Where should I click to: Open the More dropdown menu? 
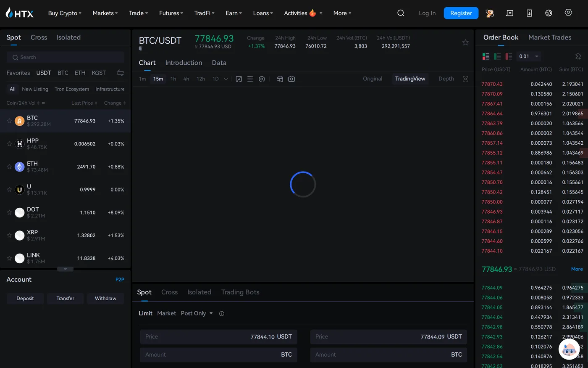[x=342, y=13]
